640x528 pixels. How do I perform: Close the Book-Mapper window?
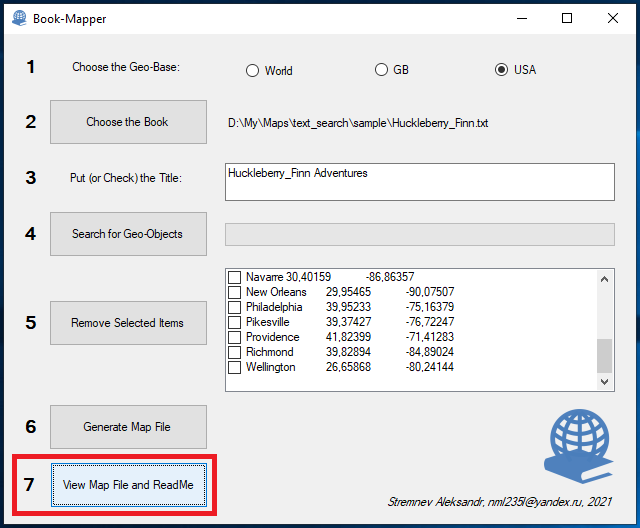[613, 18]
